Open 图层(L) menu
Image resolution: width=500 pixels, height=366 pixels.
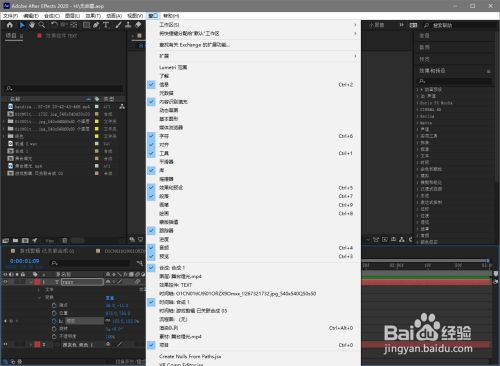click(72, 16)
